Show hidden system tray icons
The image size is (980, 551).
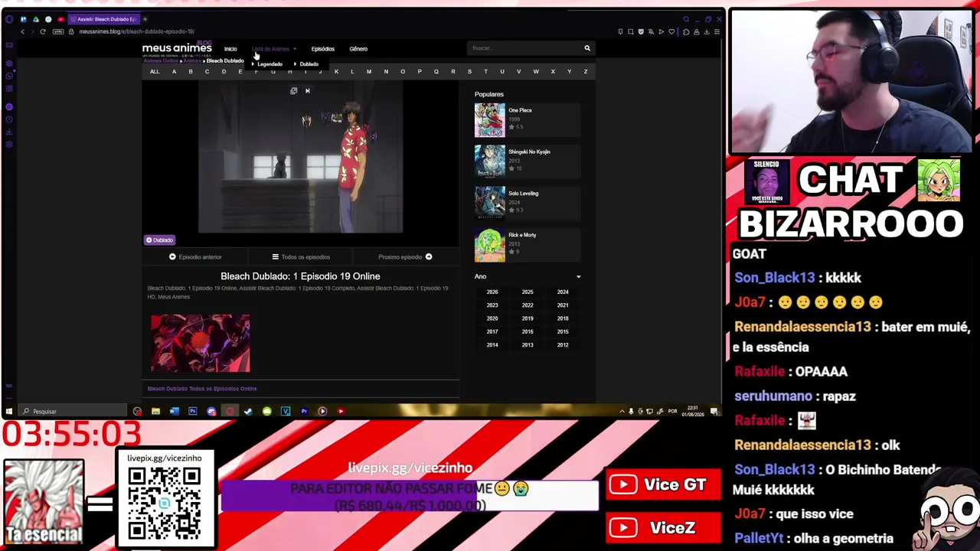pos(622,411)
